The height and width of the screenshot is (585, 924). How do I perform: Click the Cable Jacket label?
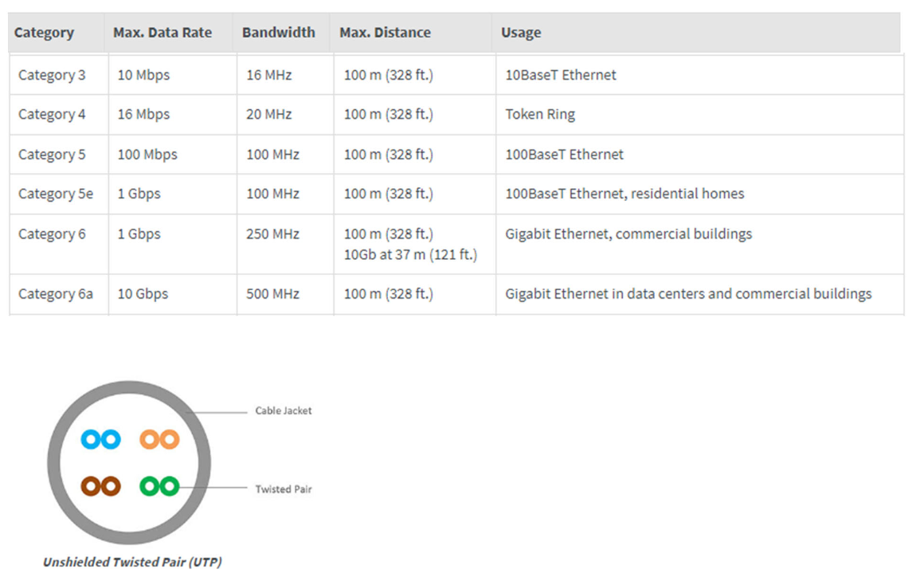coord(284,411)
